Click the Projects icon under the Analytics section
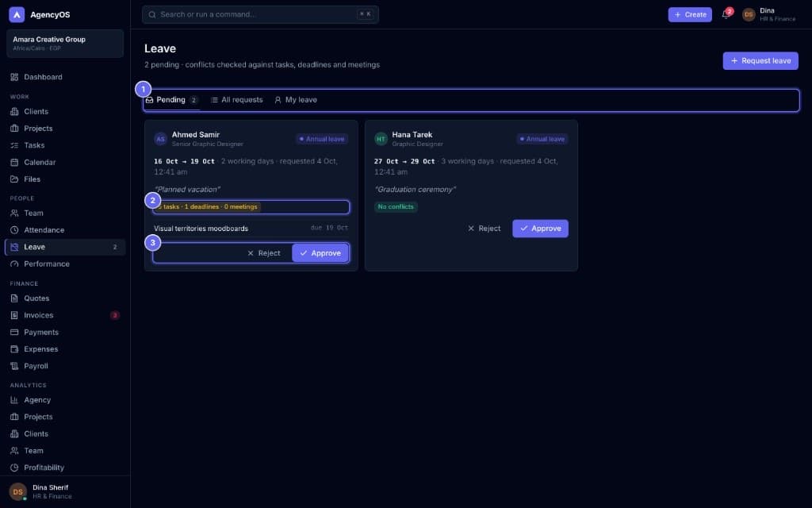Image resolution: width=812 pixels, height=508 pixels. (14, 417)
